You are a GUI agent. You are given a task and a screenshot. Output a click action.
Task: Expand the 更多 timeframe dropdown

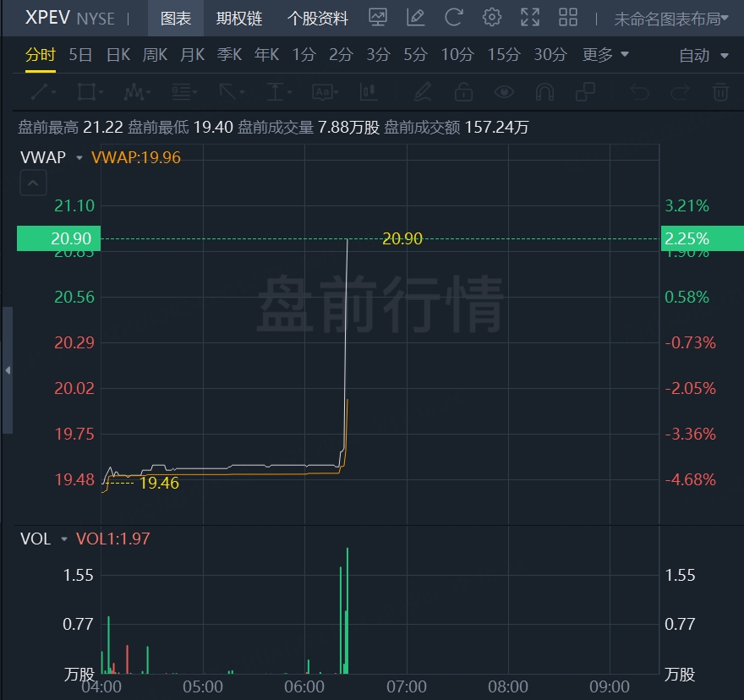tap(606, 55)
